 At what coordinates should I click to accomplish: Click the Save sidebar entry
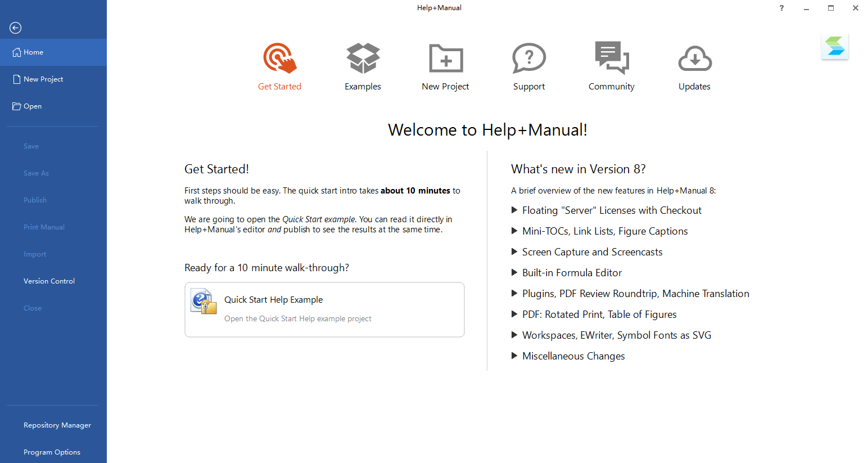(31, 146)
